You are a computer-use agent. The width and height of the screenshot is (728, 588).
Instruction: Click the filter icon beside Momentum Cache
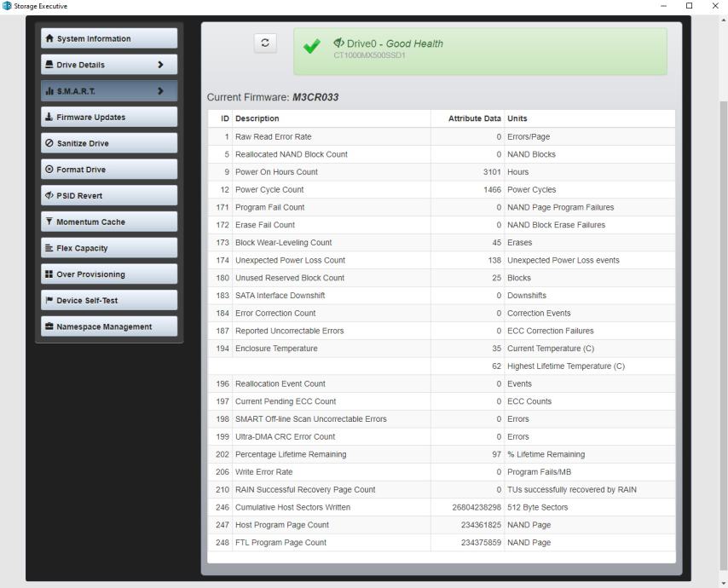pyautogui.click(x=49, y=222)
